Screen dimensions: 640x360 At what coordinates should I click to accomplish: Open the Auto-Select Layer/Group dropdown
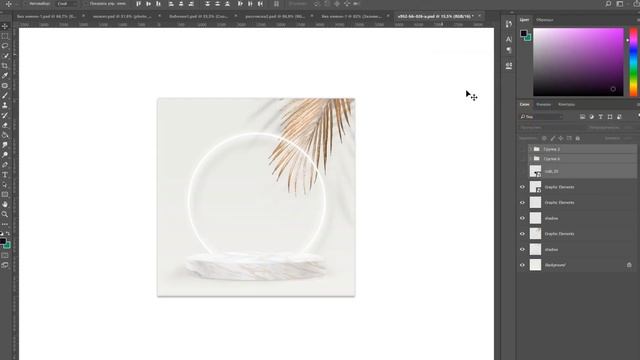tap(66, 4)
